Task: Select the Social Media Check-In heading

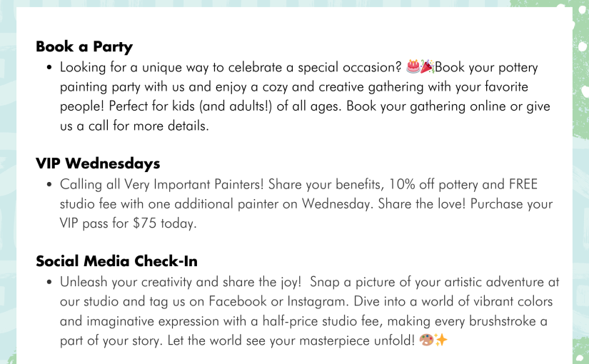Action: [117, 261]
